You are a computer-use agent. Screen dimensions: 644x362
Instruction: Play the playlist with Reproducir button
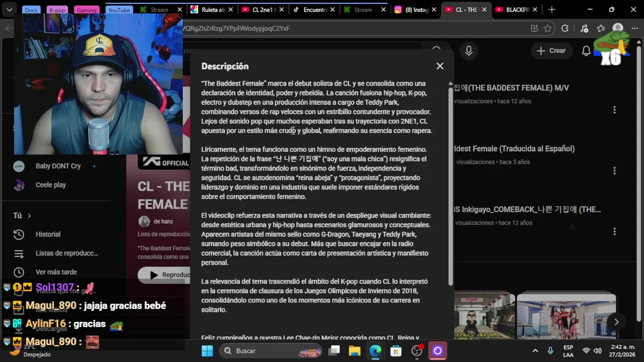[x=165, y=275]
